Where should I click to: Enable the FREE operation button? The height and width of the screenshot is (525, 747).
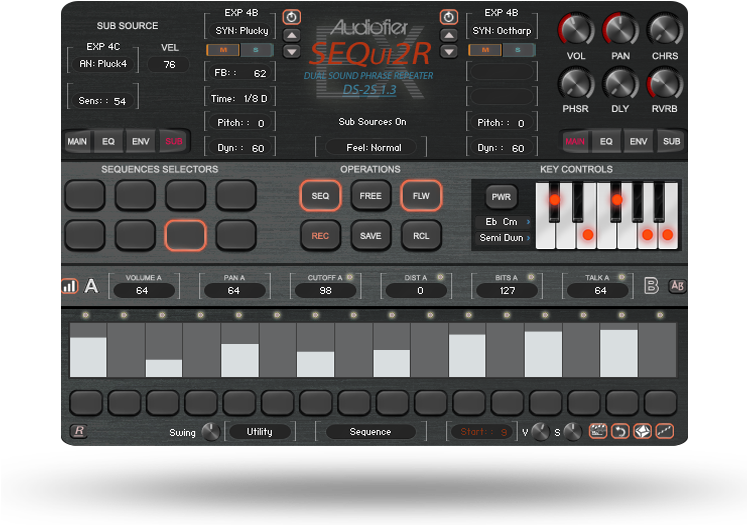point(371,196)
